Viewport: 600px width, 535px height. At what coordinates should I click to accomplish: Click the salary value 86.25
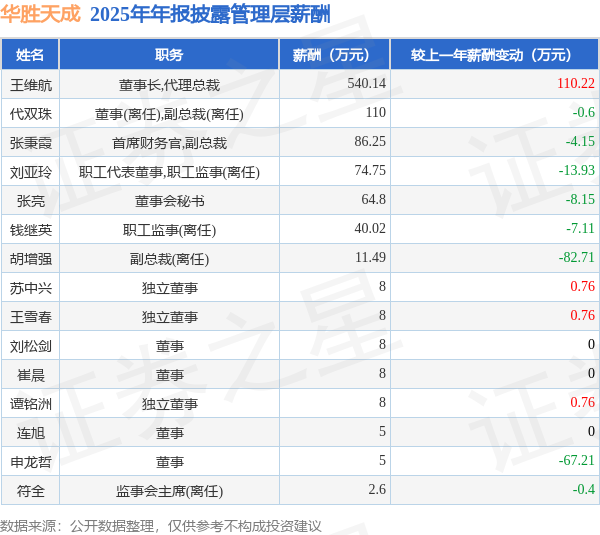point(370,142)
